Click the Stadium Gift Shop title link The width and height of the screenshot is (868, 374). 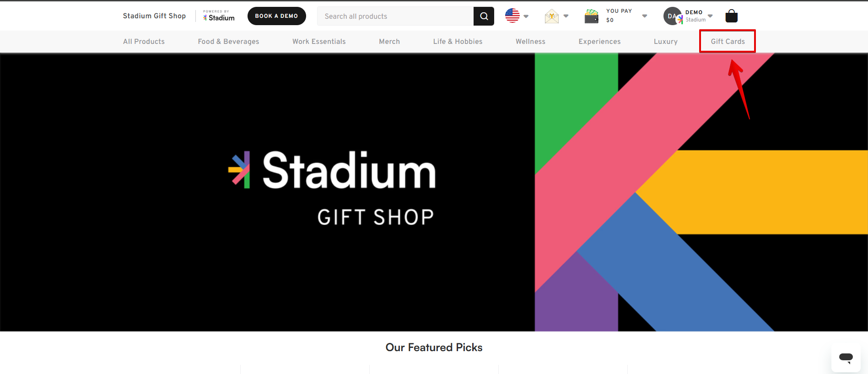click(x=154, y=16)
